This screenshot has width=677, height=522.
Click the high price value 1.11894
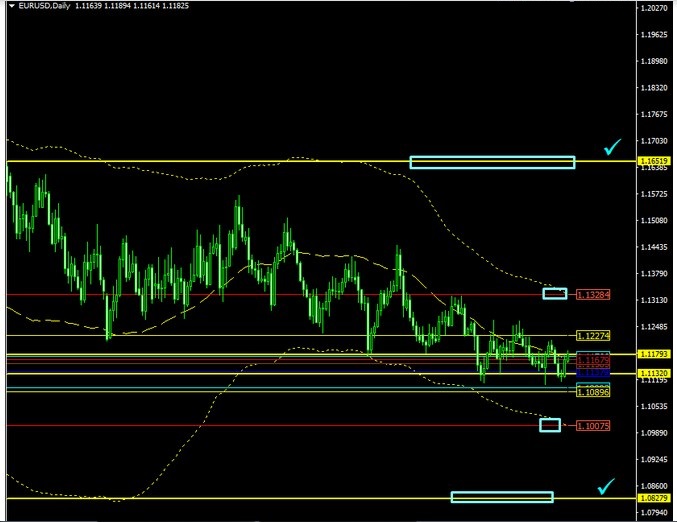coord(117,6)
